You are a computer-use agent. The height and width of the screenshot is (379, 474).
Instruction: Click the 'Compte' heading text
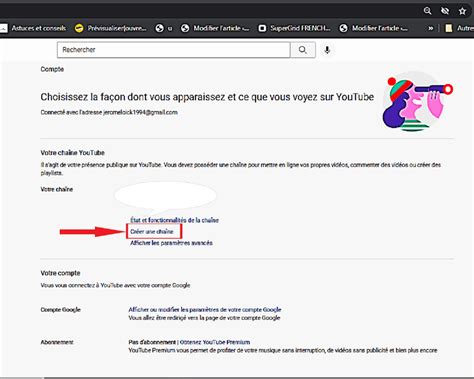point(52,69)
